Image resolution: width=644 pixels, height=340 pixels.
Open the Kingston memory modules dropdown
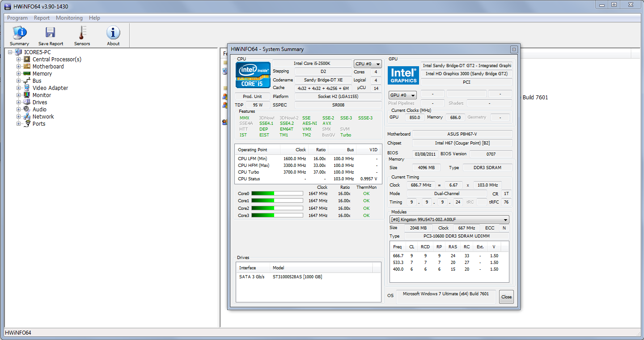tap(449, 219)
